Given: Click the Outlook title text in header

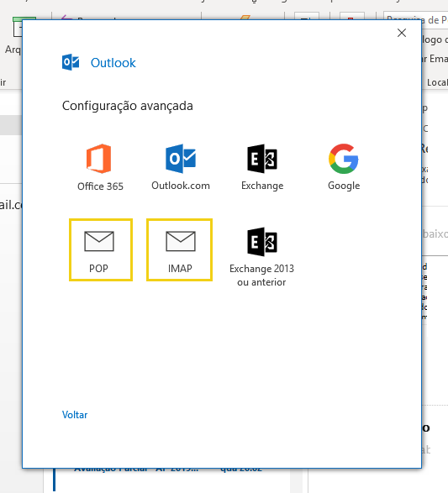Looking at the screenshot, I should click(113, 63).
